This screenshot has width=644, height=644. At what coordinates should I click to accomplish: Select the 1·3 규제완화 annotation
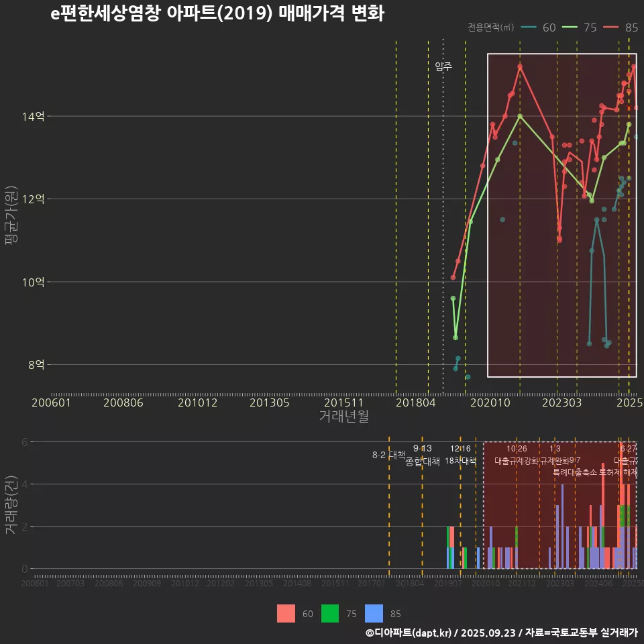click(555, 455)
